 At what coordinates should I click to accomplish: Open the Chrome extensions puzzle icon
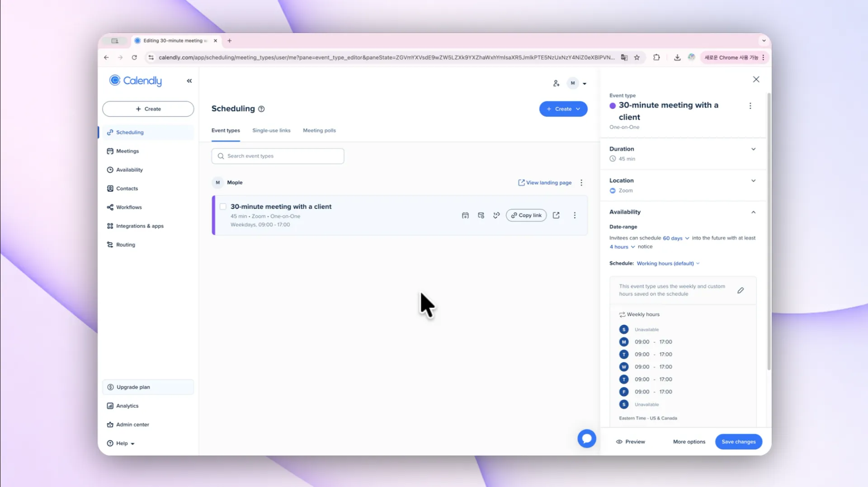[x=656, y=57]
